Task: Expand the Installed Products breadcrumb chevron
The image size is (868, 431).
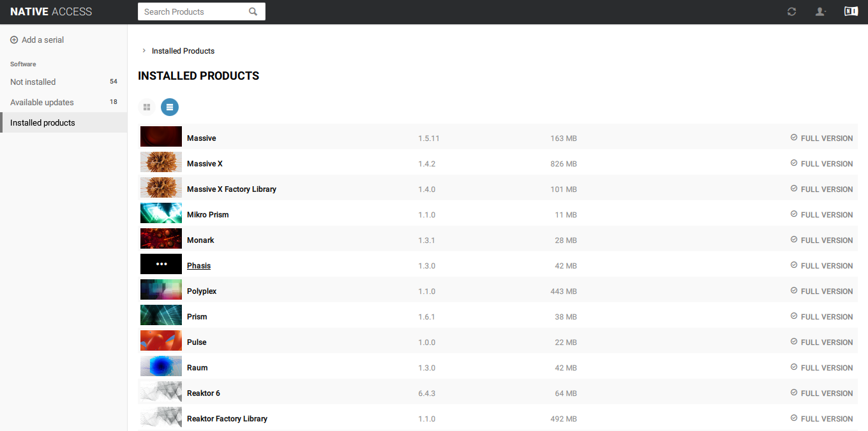Action: tap(144, 50)
